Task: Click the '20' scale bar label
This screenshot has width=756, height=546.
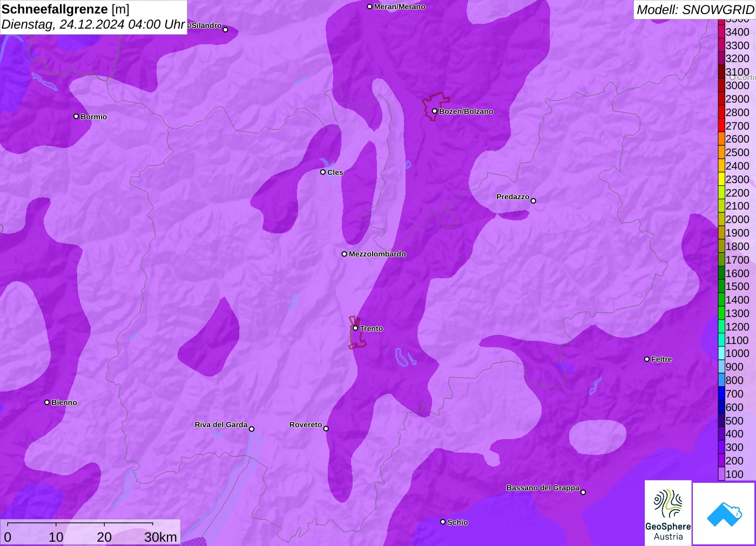Action: tap(104, 537)
